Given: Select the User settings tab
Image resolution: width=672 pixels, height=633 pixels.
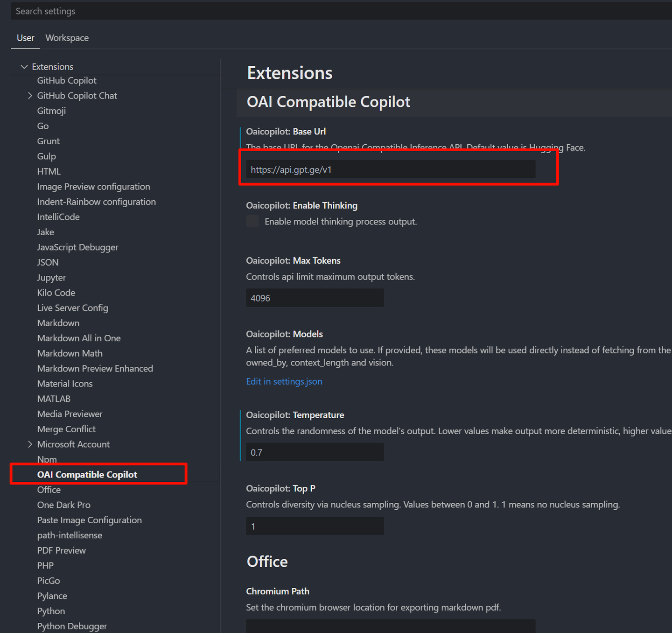Looking at the screenshot, I should pyautogui.click(x=25, y=38).
